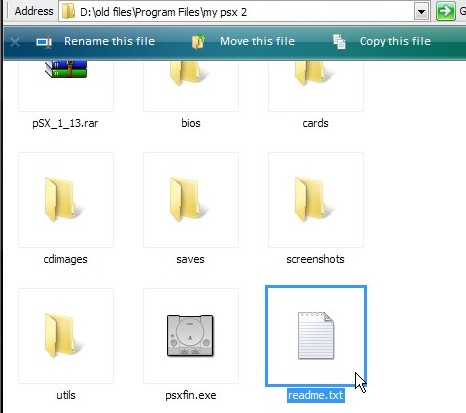The image size is (466, 413).
Task: Click the Copy this file link
Action: pos(395,41)
